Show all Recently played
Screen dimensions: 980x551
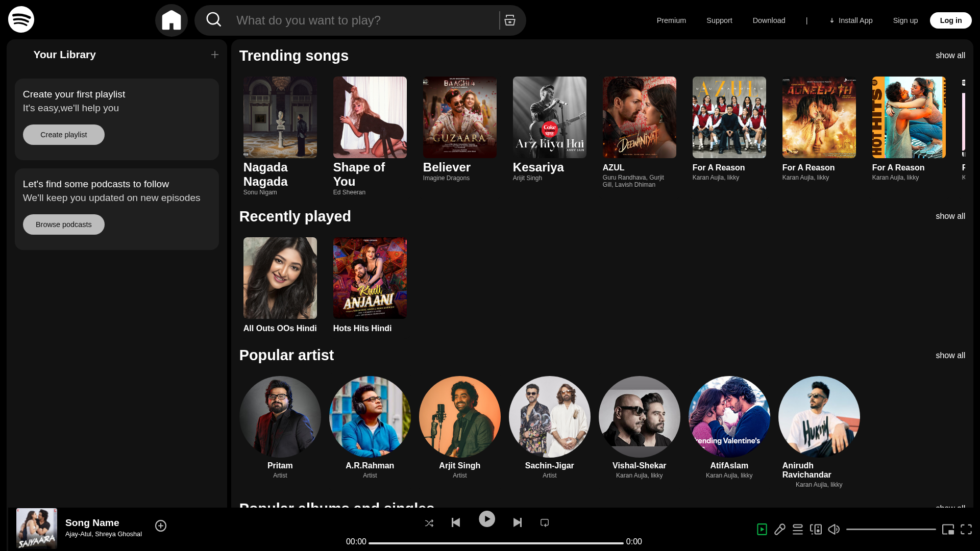tap(950, 216)
